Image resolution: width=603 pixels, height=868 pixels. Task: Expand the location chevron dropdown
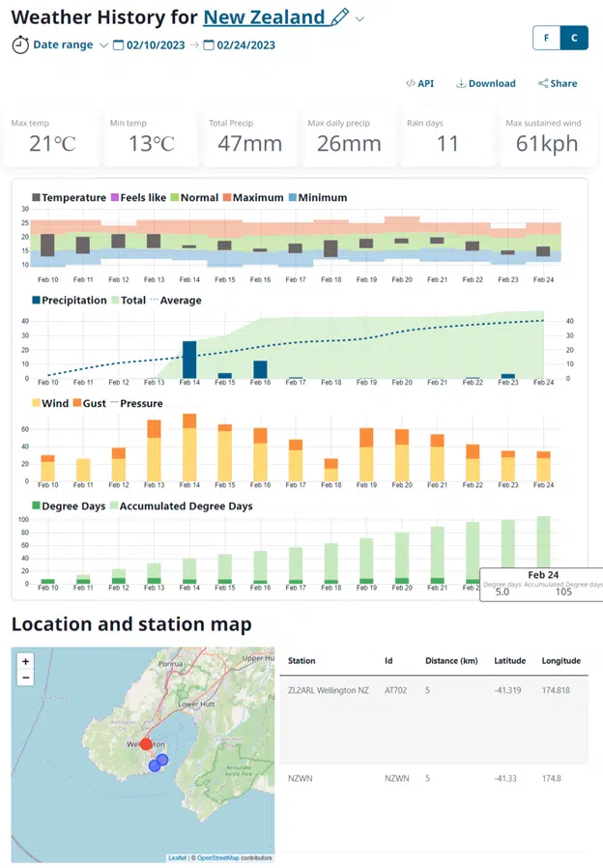pyautogui.click(x=360, y=18)
